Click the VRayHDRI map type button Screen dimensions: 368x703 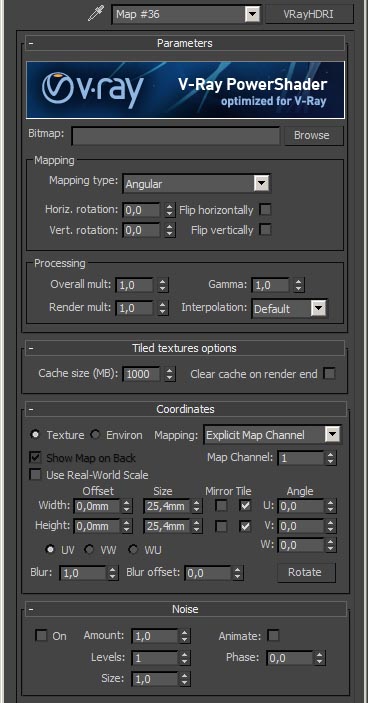coord(310,14)
